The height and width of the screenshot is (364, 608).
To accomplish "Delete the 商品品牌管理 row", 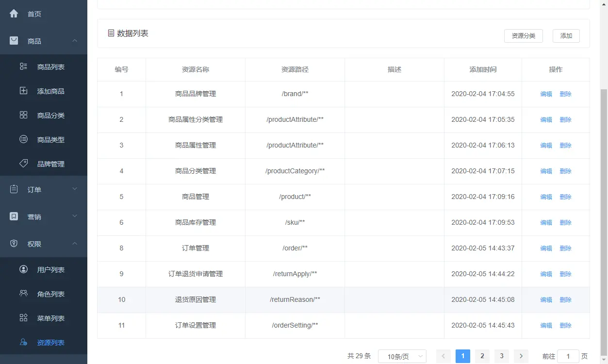I will click(566, 94).
